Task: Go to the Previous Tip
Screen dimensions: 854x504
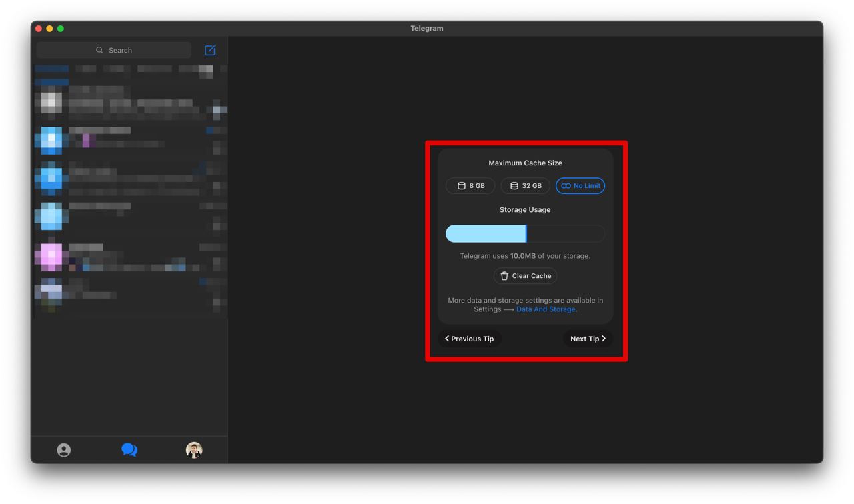Action: (x=470, y=339)
